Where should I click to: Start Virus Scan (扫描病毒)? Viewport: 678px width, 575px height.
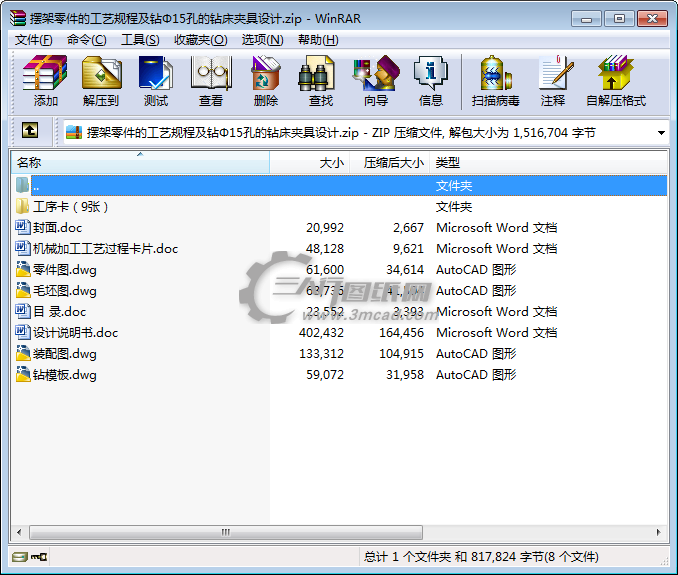(496, 81)
